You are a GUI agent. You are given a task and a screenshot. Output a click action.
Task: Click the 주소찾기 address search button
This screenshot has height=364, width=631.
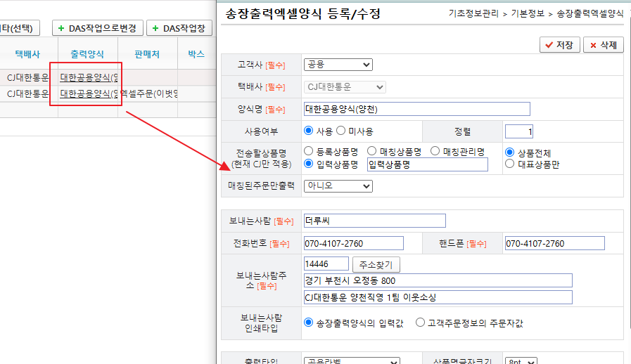pos(376,265)
